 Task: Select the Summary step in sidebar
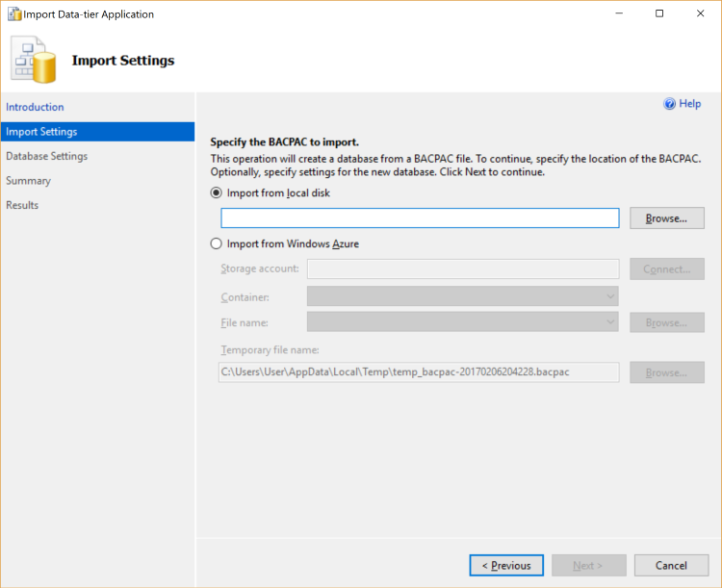[28, 181]
